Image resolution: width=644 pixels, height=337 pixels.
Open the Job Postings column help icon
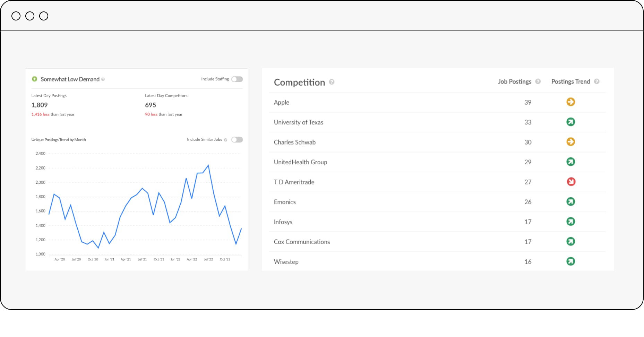(538, 81)
